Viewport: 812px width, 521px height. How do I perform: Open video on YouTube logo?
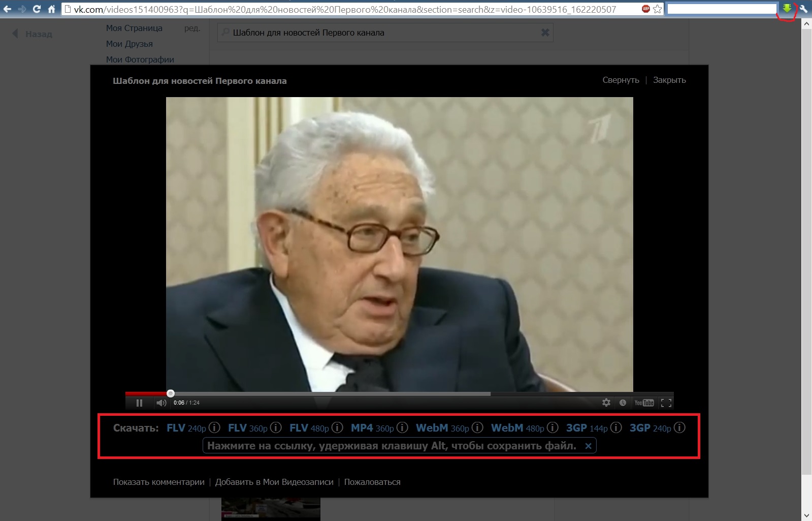click(x=644, y=403)
